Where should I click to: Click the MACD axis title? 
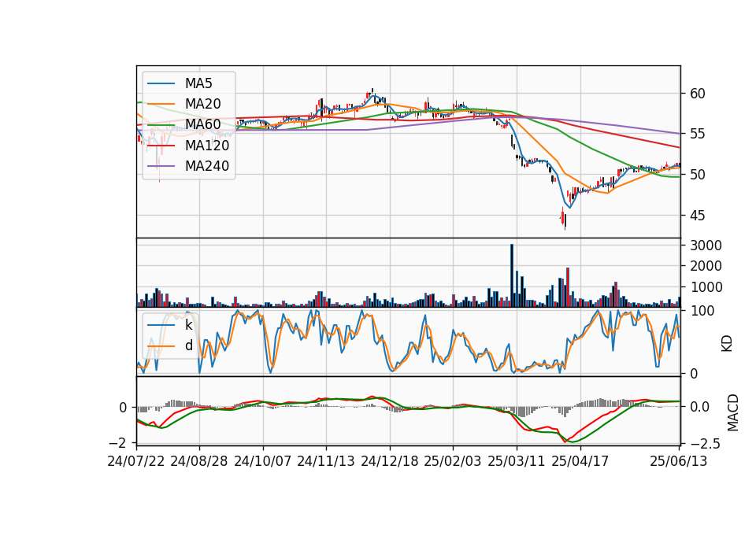tap(732, 412)
